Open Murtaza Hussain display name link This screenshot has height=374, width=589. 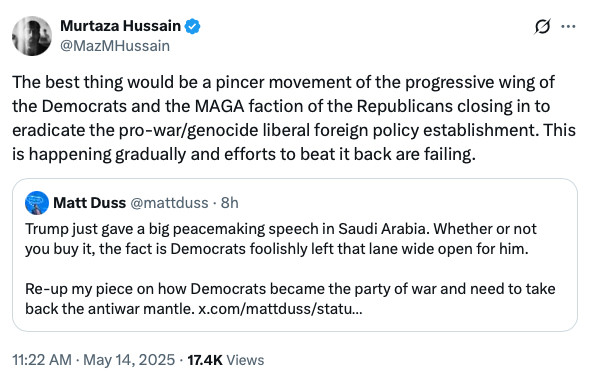(x=120, y=26)
